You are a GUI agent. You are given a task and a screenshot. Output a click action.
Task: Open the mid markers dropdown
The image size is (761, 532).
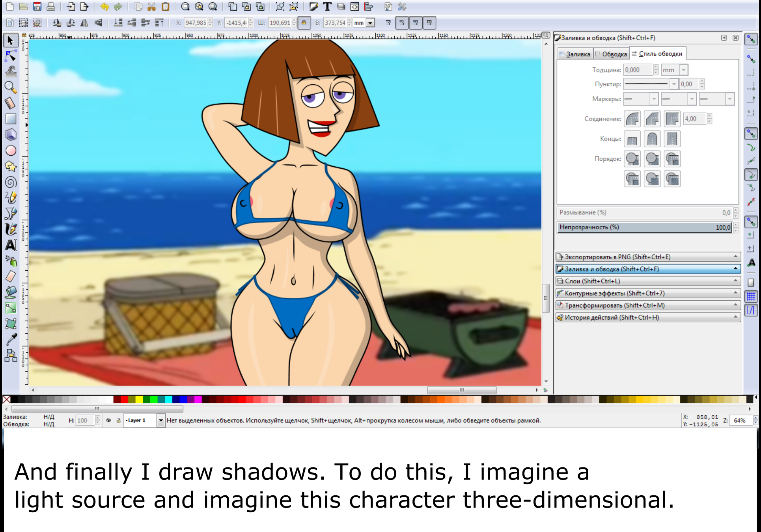tap(692, 99)
